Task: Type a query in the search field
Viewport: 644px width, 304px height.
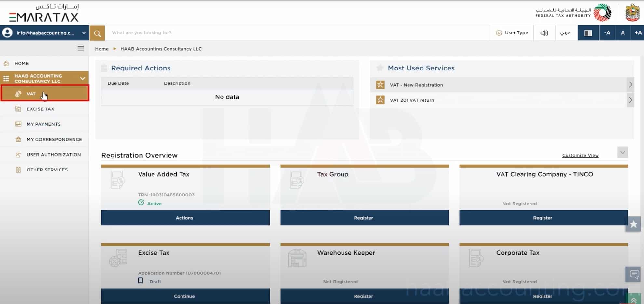Action: point(228,32)
